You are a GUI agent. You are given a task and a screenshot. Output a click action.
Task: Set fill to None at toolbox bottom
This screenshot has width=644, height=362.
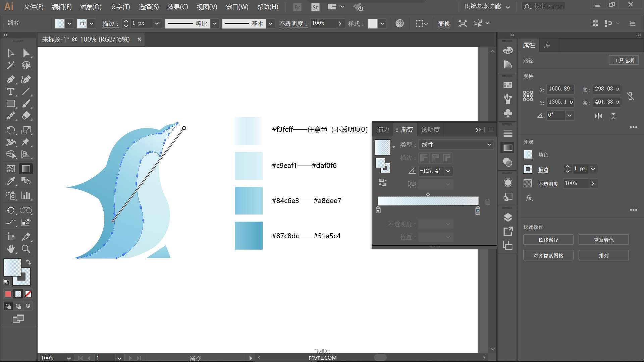tap(28, 294)
